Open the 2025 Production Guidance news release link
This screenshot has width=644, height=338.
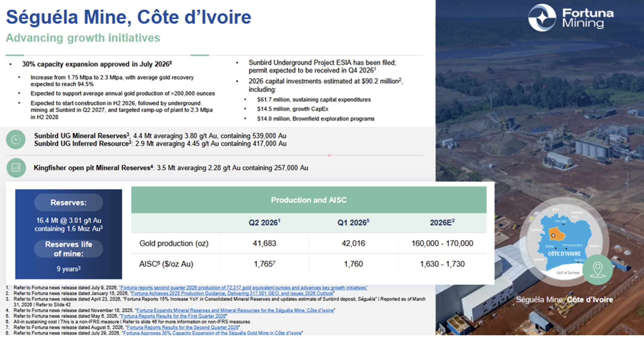(x=232, y=294)
